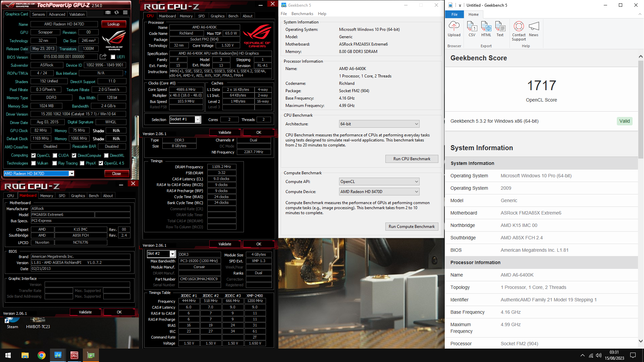Click the ROG CPU-Z taskbar icon
Viewport: 644px width, 362px height.
(x=74, y=355)
